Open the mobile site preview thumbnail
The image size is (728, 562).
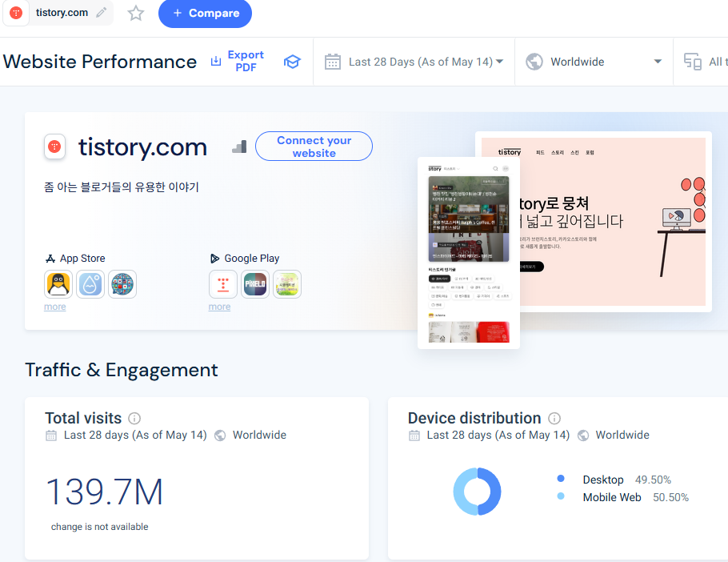tap(469, 253)
